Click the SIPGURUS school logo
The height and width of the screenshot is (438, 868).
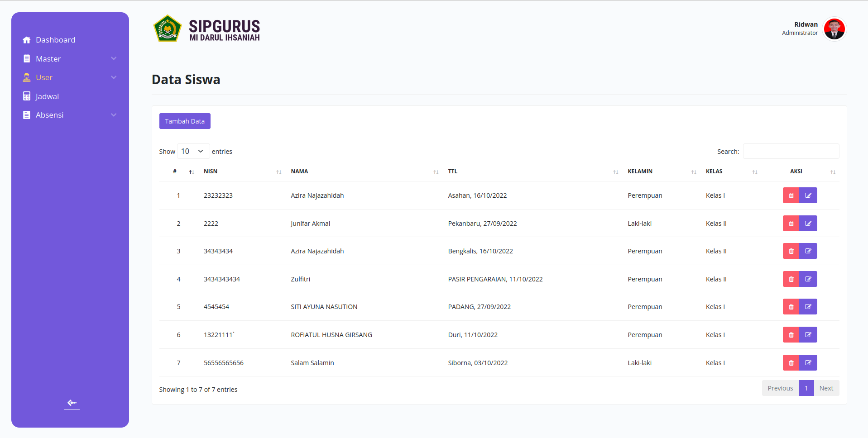coord(168,29)
